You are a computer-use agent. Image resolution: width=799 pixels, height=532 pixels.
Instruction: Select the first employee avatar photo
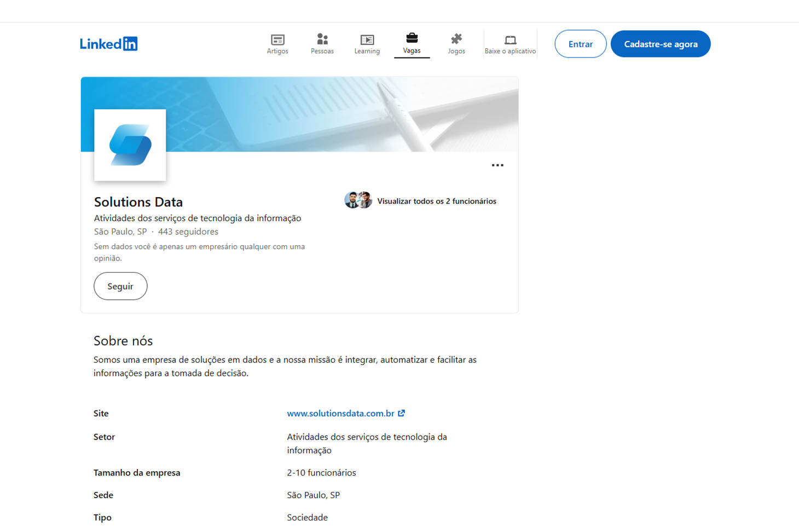point(351,200)
